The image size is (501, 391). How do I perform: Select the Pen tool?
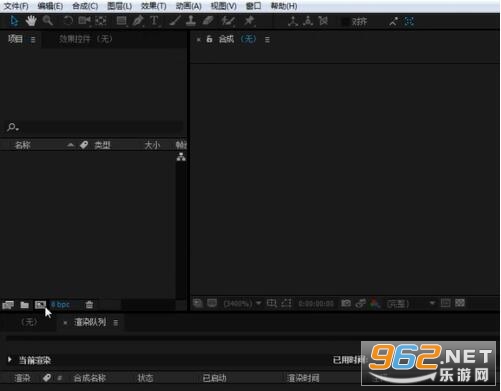pos(138,21)
